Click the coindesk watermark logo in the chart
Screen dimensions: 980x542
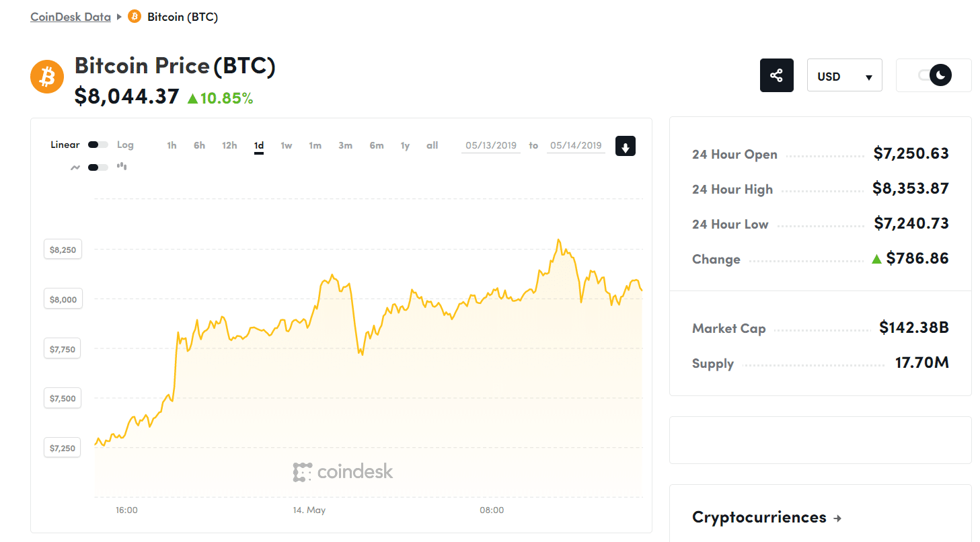pos(343,472)
